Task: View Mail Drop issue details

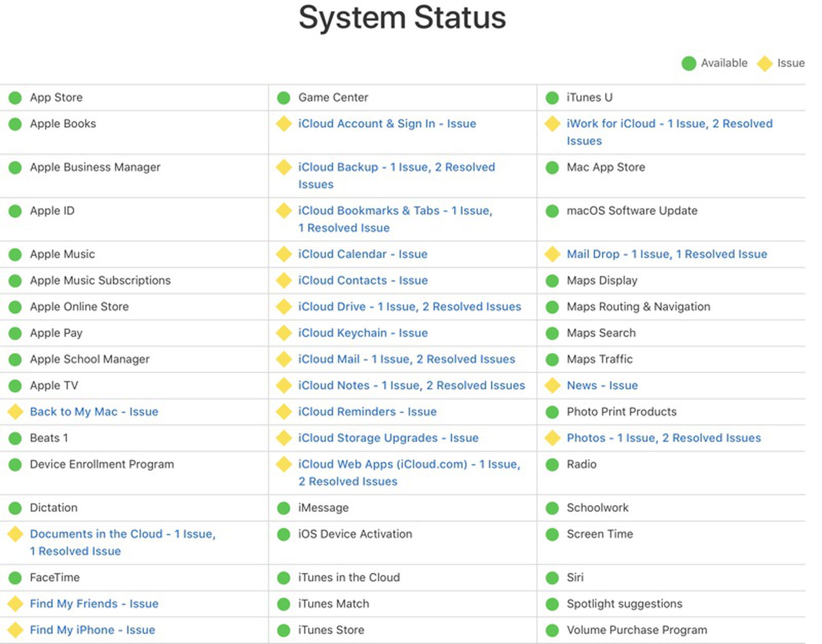Action: [x=666, y=254]
